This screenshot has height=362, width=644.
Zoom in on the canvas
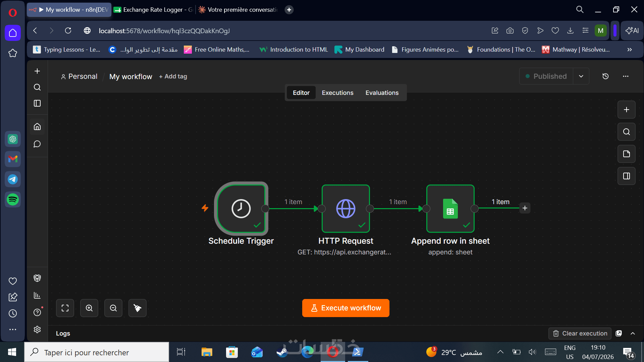[x=89, y=308]
